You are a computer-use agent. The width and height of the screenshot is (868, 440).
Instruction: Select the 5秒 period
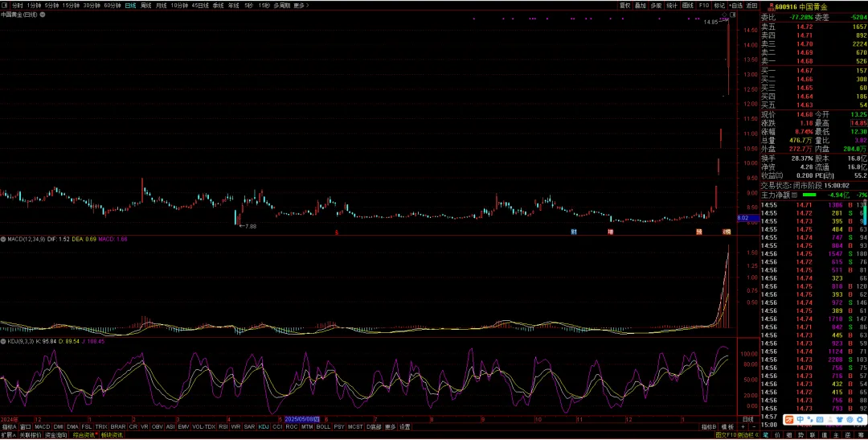[x=249, y=6]
